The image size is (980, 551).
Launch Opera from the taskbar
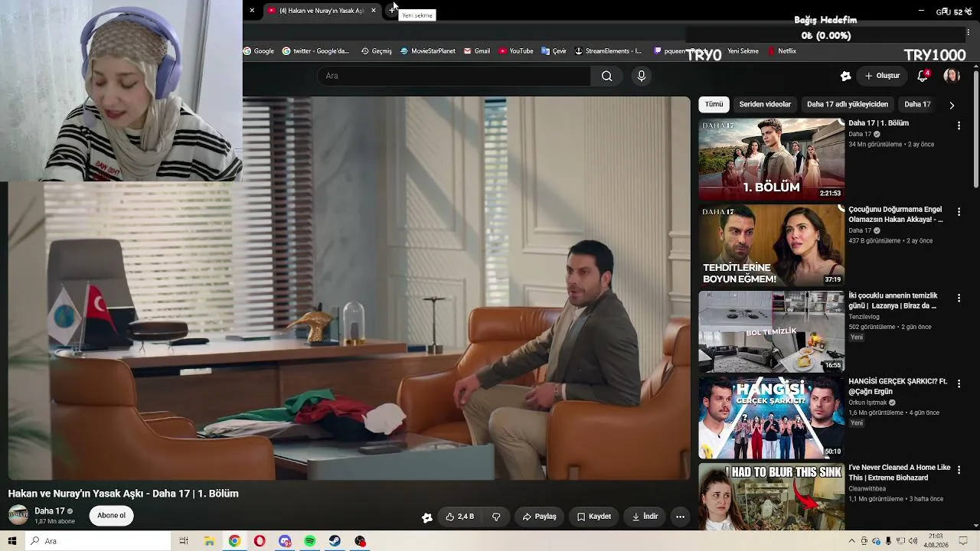260,541
